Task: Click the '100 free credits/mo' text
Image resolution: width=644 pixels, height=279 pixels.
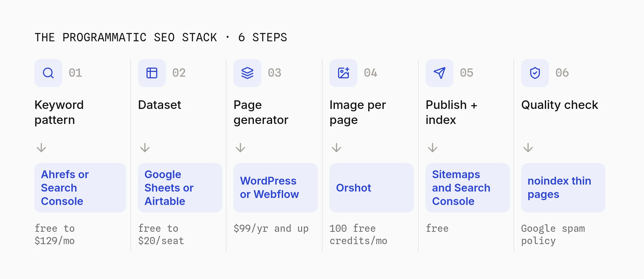Action: tap(358, 235)
